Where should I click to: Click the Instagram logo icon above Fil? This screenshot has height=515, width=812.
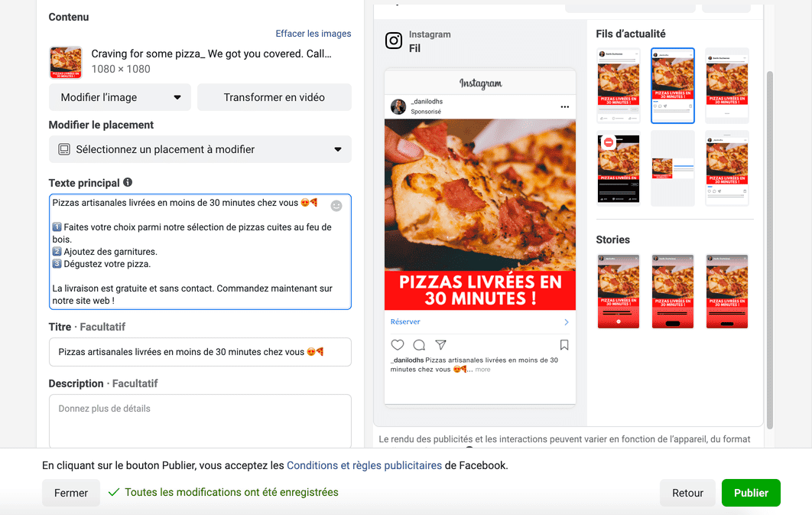[394, 41]
